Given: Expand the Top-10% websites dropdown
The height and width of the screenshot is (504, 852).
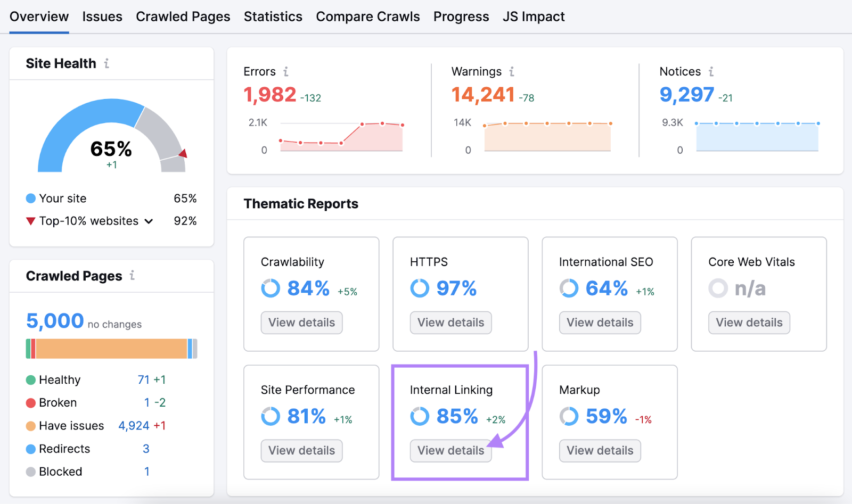Looking at the screenshot, I should point(149,221).
